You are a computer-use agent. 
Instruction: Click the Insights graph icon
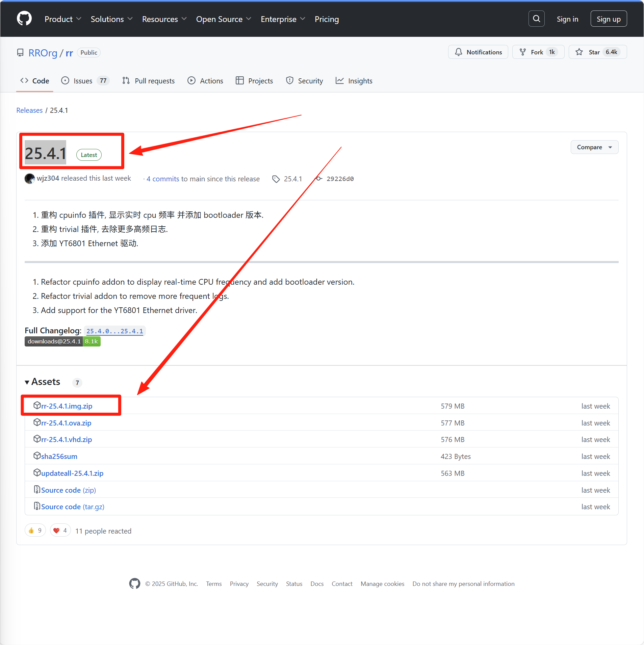tap(340, 81)
